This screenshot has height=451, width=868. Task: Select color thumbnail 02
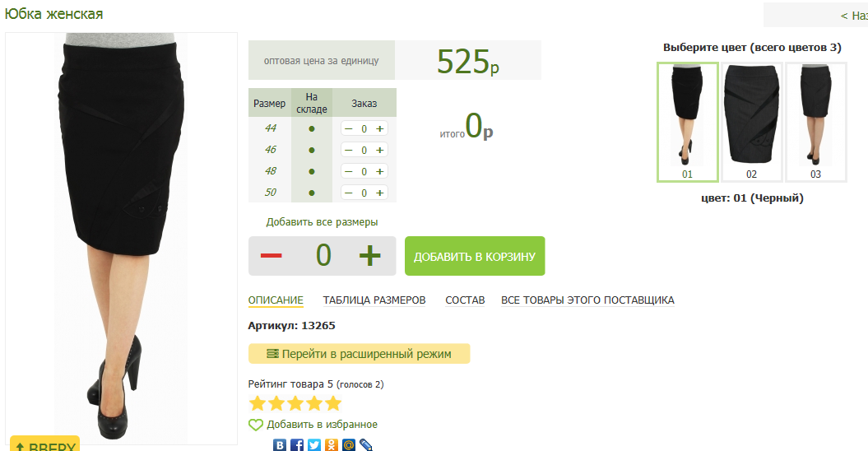click(751, 121)
